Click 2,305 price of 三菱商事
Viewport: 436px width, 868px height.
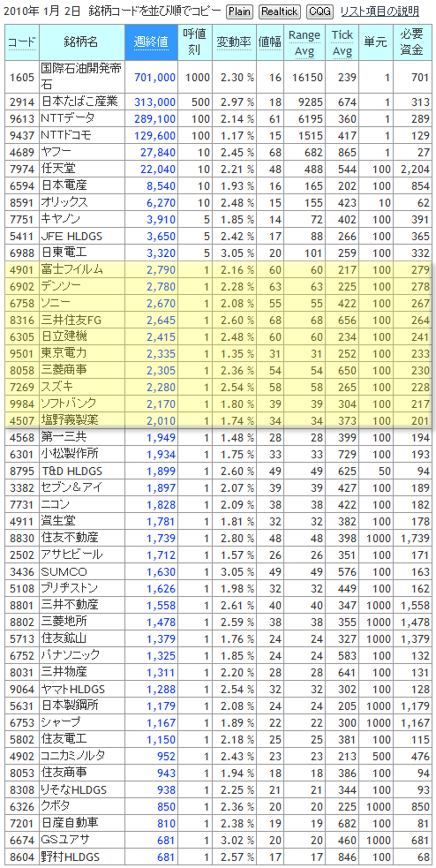(161, 369)
